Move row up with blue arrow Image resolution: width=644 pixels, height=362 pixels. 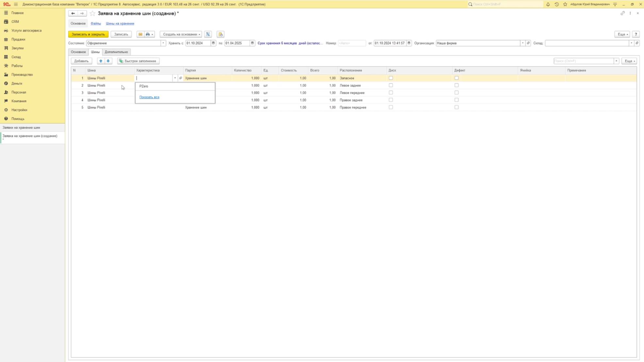(101, 61)
